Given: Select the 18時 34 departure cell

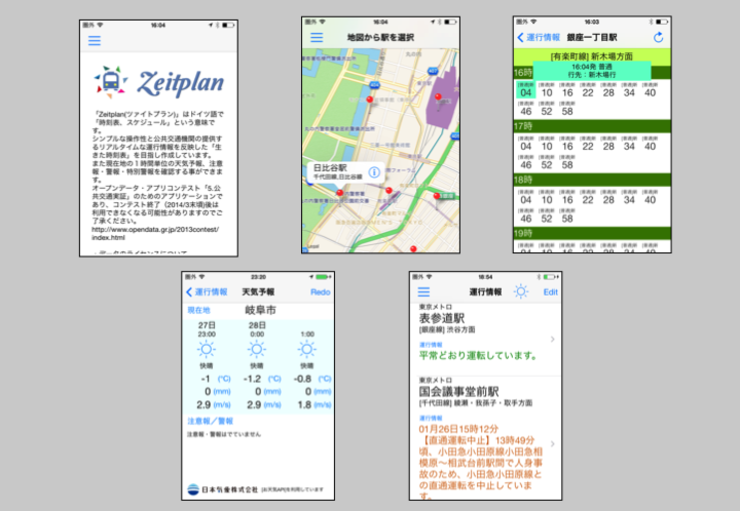Looking at the screenshot, I should coord(629,197).
